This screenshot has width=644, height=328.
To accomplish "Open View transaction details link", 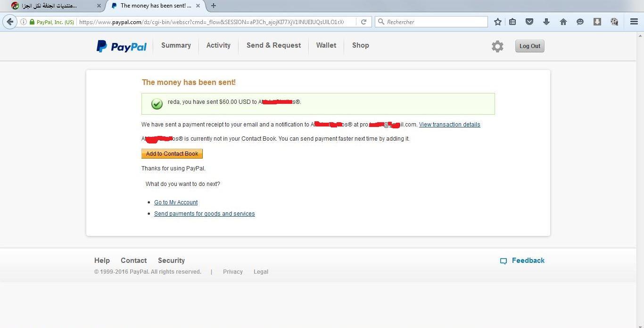I will pos(450,125).
